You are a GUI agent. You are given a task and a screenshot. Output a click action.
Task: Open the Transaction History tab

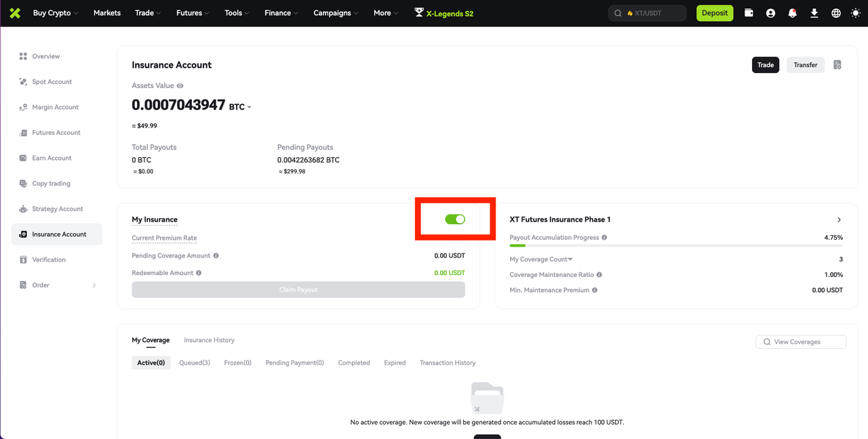point(448,363)
